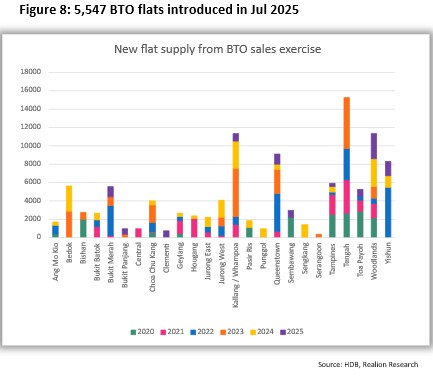Click the Tengah orange 2023 bar segment

point(347,123)
